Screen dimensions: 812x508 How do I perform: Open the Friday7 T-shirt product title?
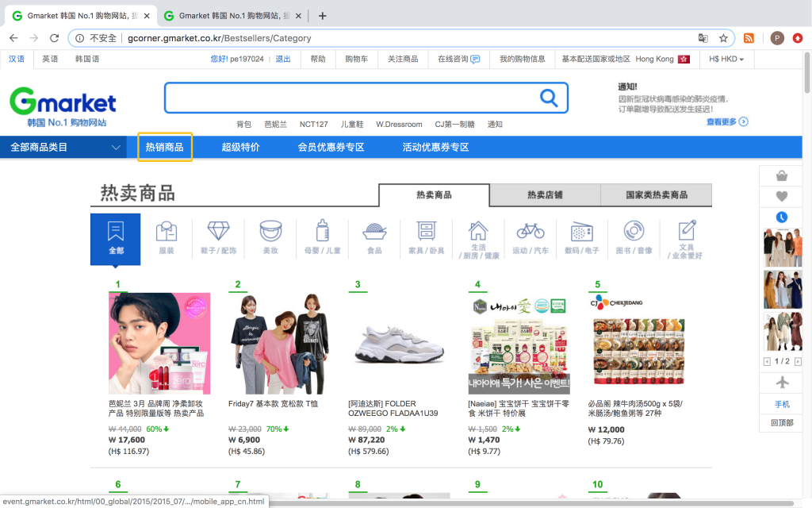273,404
